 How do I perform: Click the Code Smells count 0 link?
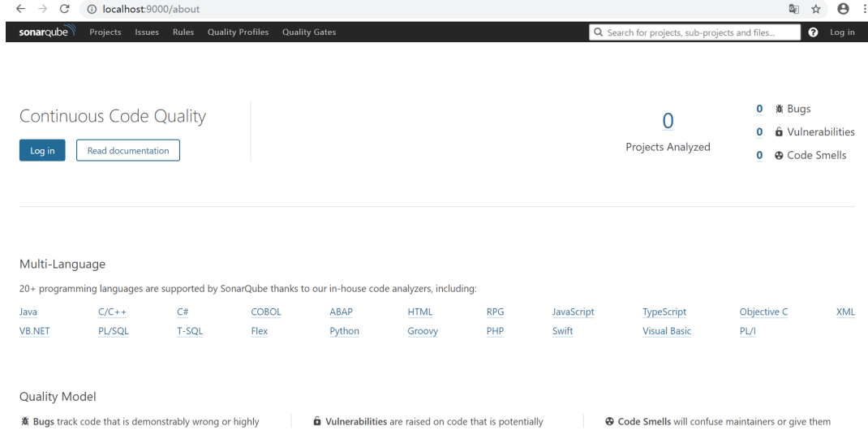pyautogui.click(x=759, y=156)
